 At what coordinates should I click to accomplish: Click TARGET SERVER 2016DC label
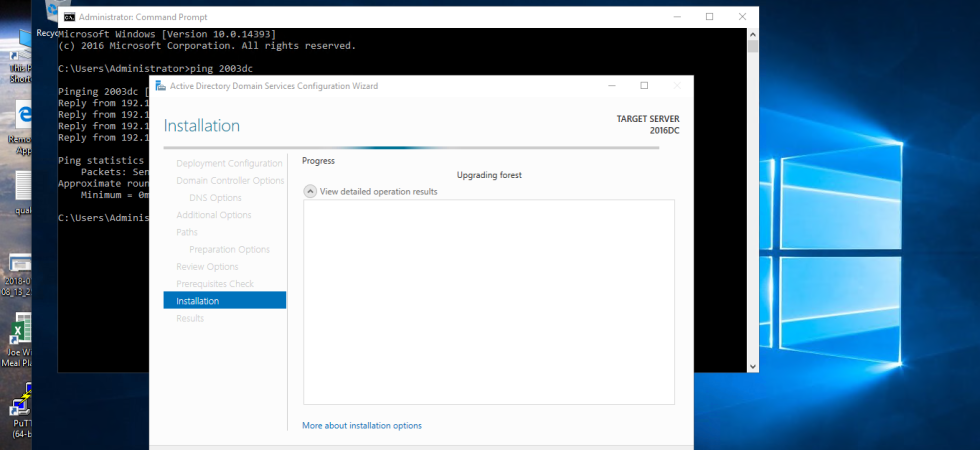(x=648, y=124)
